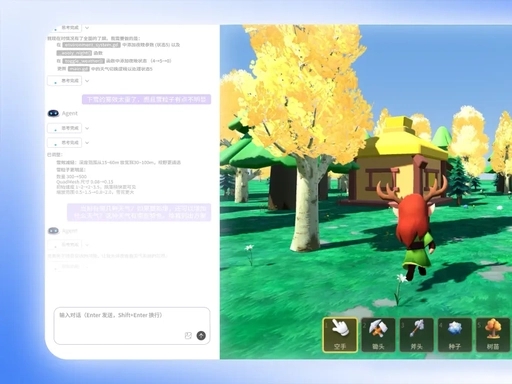
Task: Expand faded 思考完成 chevron under lower Agent label
Action: click(87, 245)
